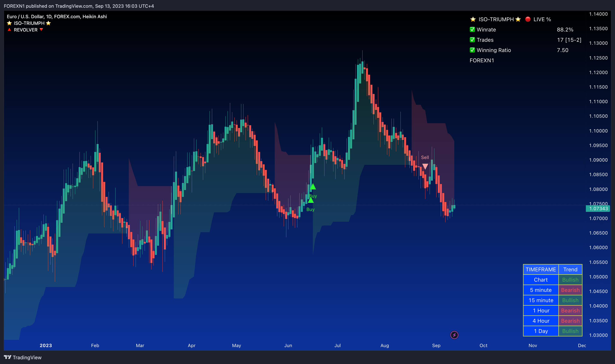Viewport: 615px width, 364px height.
Task: Click the 4 Hour timeframe cell
Action: pos(541,321)
